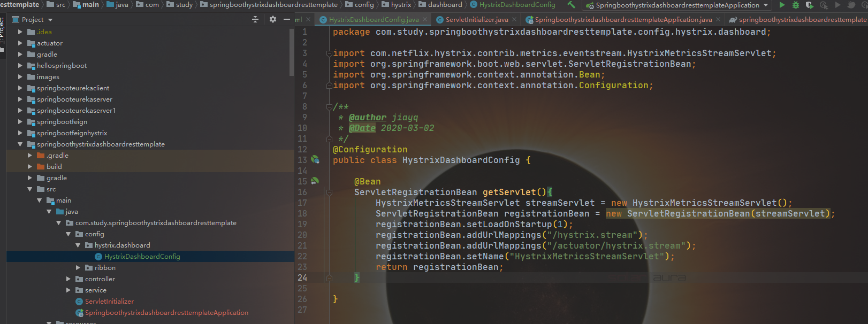Click the @Configuration annotation on line 12

(x=370, y=149)
